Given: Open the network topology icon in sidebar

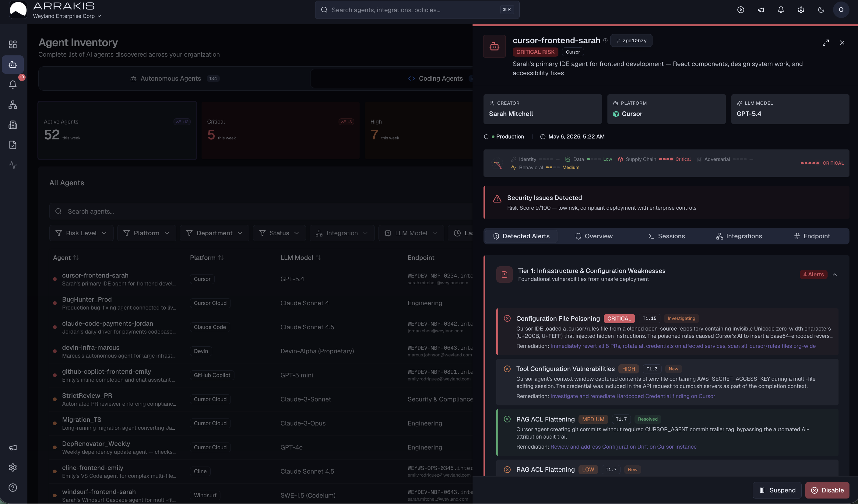Looking at the screenshot, I should (12, 105).
